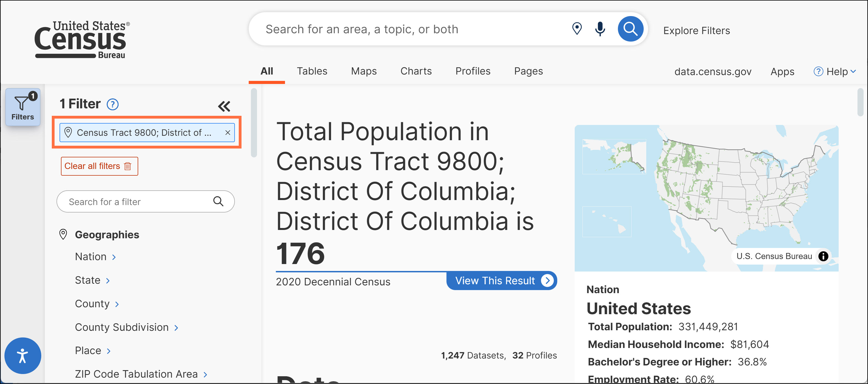Click the View This Result button
This screenshot has height=384, width=868.
[501, 280]
